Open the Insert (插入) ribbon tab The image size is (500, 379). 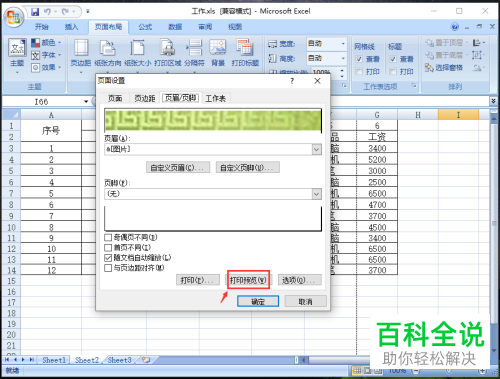pos(71,27)
